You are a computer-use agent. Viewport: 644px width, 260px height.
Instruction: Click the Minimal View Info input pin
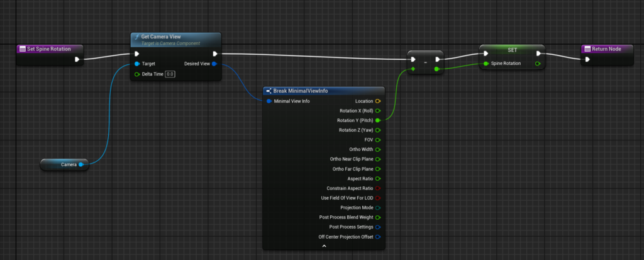pos(269,101)
